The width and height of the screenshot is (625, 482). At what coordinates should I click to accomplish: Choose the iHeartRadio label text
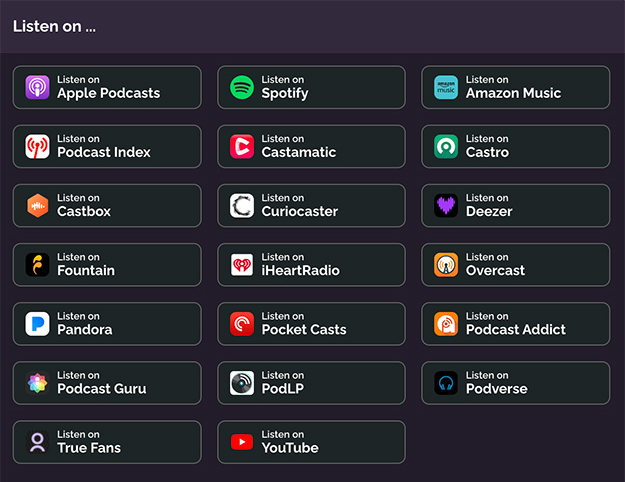click(301, 270)
